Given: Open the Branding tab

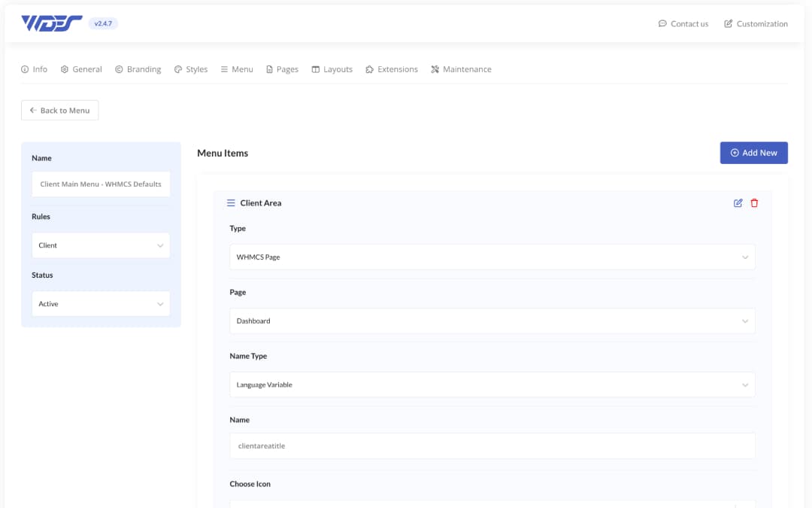Looking at the screenshot, I should (x=138, y=69).
